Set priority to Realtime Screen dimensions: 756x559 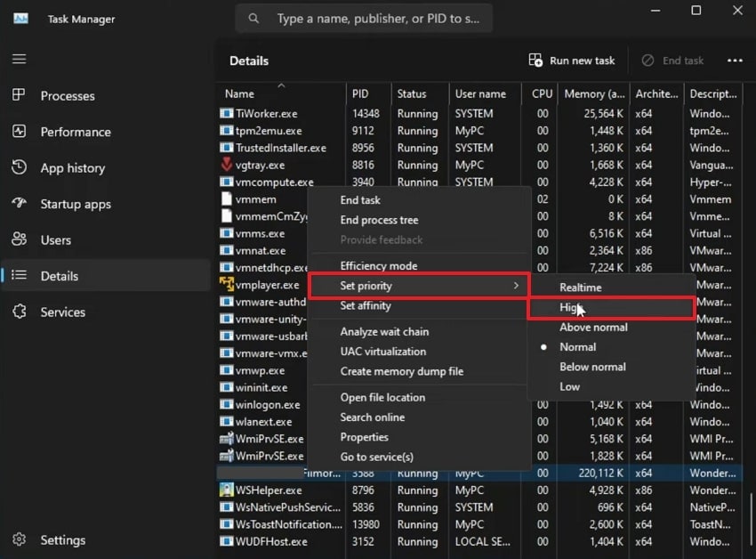611,288
